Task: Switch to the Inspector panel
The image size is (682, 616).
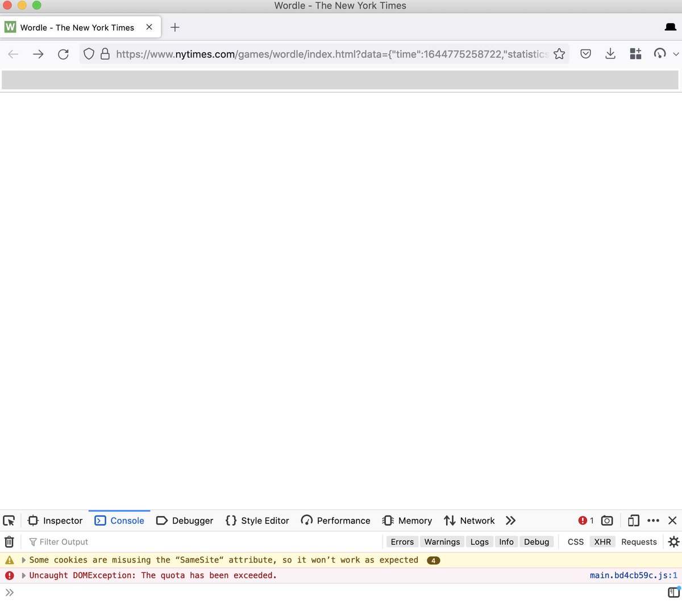Action: point(55,521)
